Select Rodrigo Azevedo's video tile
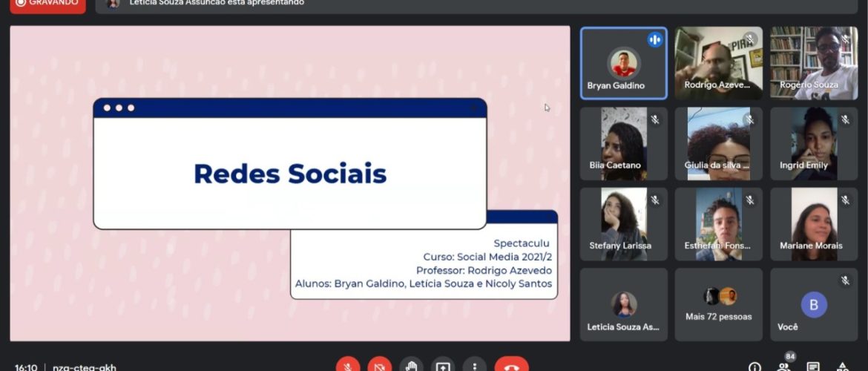Image resolution: width=868 pixels, height=371 pixels. coord(718,64)
